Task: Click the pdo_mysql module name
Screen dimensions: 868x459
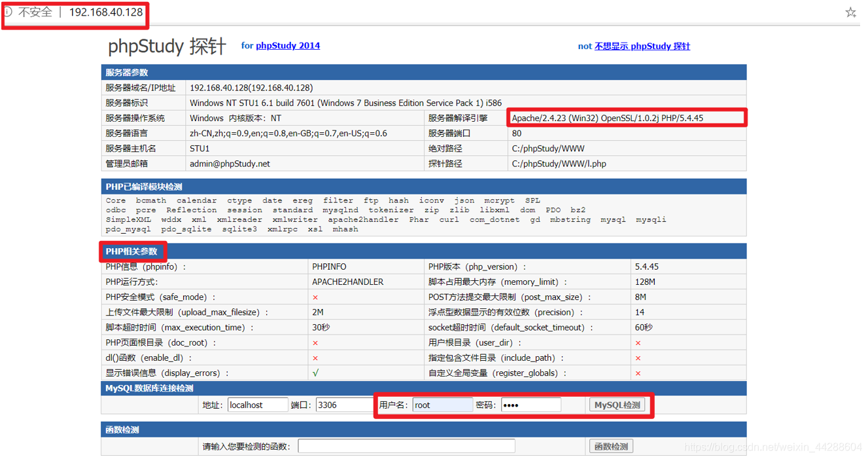Action: pos(128,229)
